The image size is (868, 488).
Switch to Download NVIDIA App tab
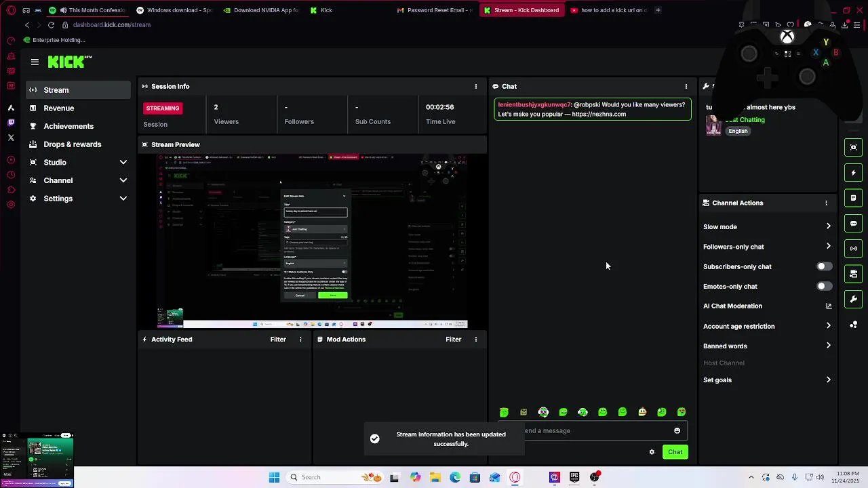point(261,10)
